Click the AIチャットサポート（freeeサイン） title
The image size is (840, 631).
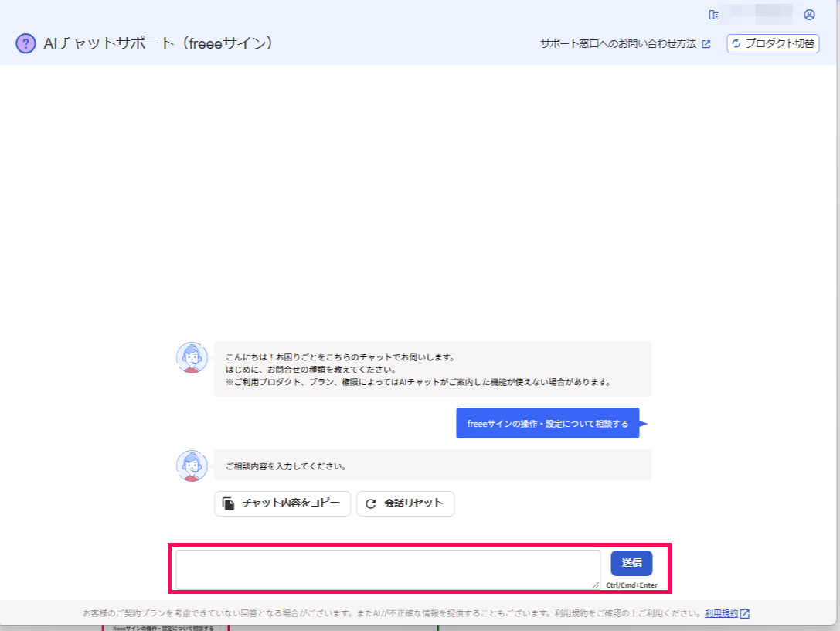[158, 43]
